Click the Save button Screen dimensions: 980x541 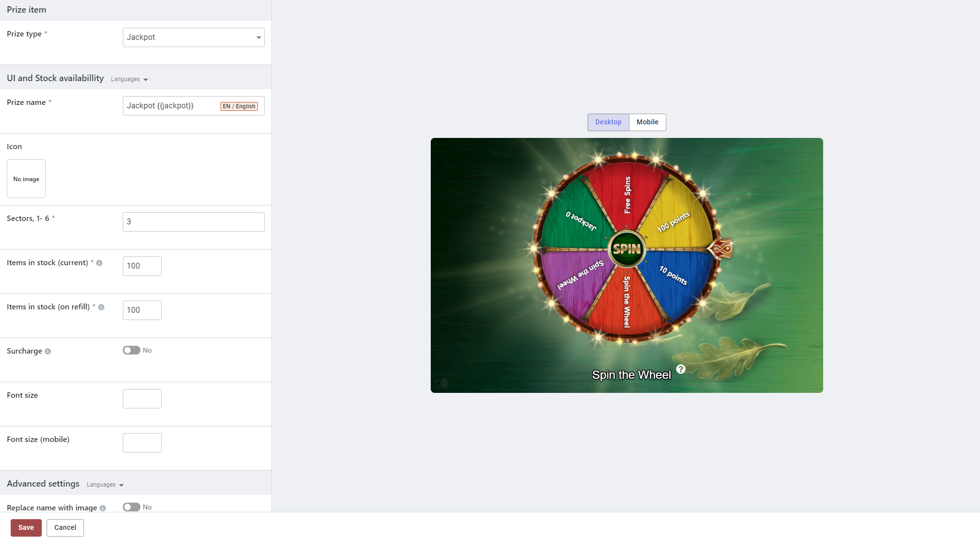pyautogui.click(x=26, y=527)
